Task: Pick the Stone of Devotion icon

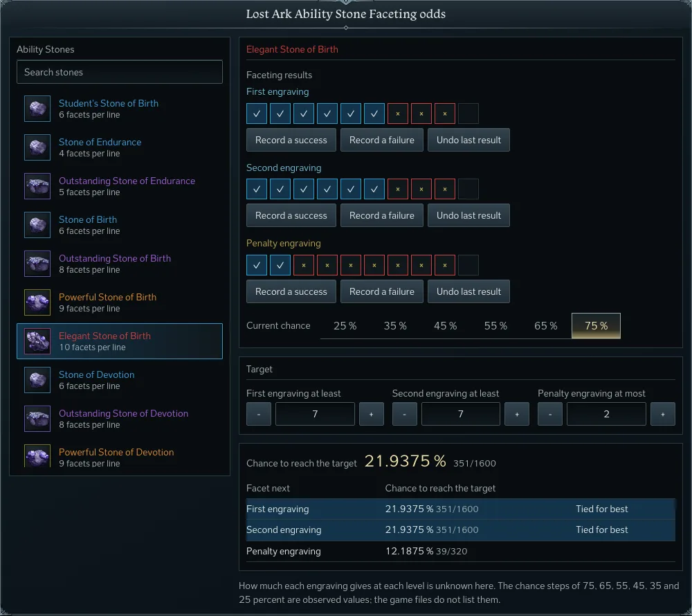Action: [x=37, y=381]
